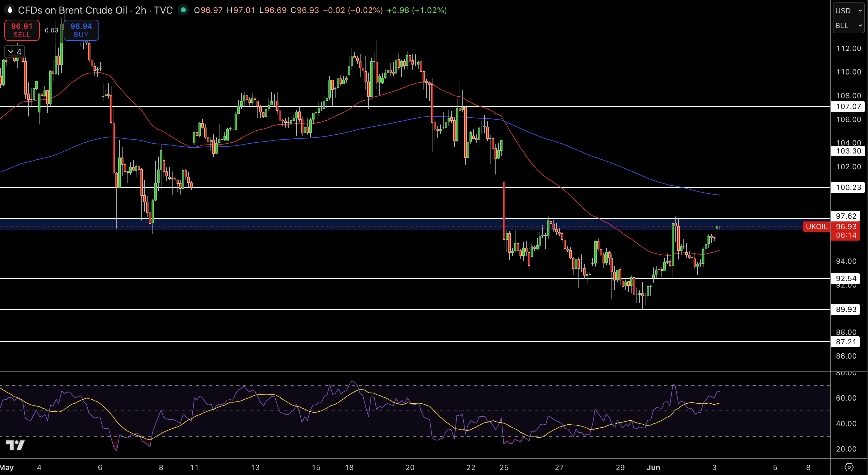Select the 107.07 horizontal line price label

(848, 107)
